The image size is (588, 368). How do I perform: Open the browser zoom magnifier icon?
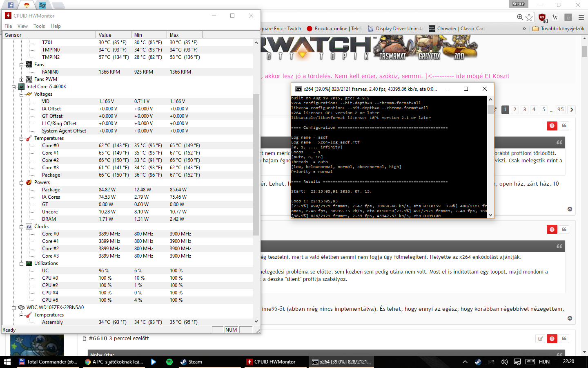pos(520,17)
